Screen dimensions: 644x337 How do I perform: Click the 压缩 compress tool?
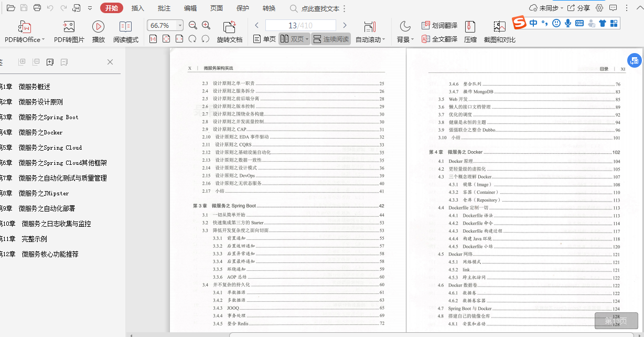click(x=470, y=33)
